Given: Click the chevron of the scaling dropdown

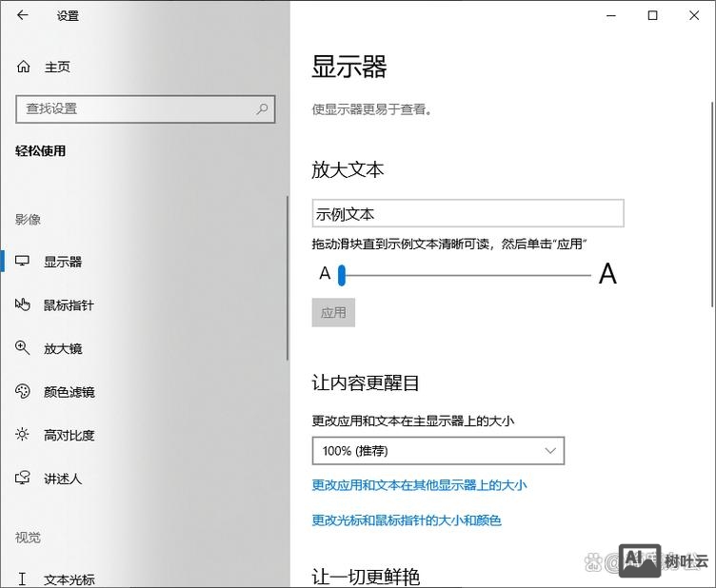Looking at the screenshot, I should (550, 451).
